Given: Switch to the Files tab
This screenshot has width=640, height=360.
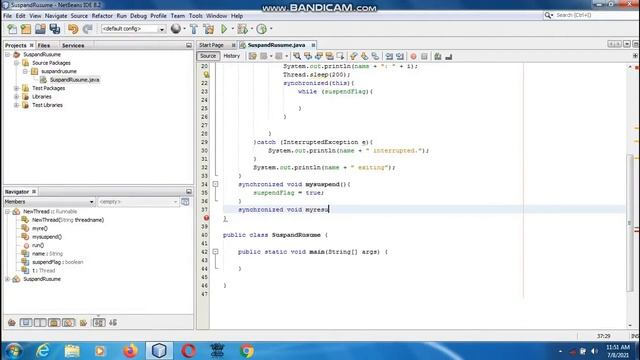Looking at the screenshot, I should click(x=44, y=45).
